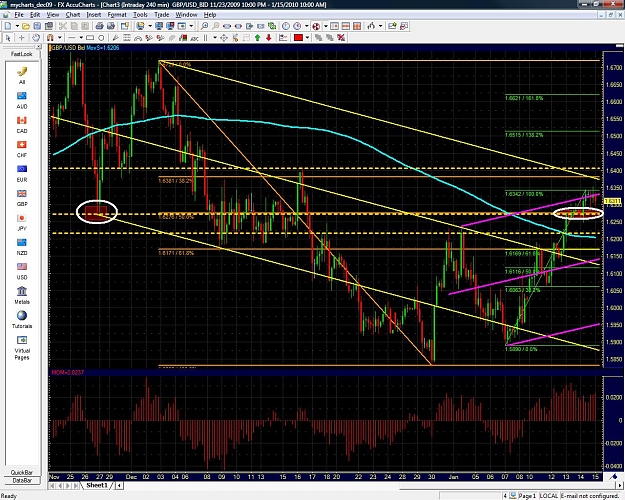The image size is (625, 500).
Task: Toggle the magnet snap tool
Action: [x=50, y=38]
